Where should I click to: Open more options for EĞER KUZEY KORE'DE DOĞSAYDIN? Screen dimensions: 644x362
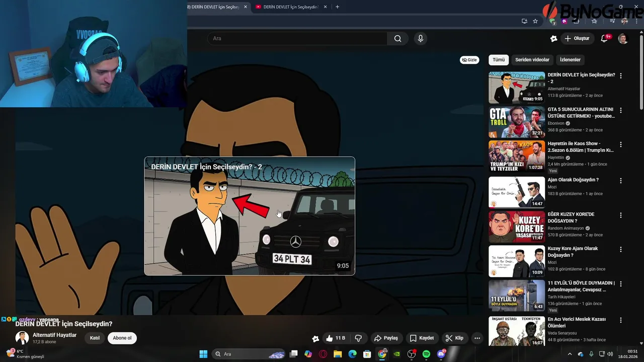621,215
